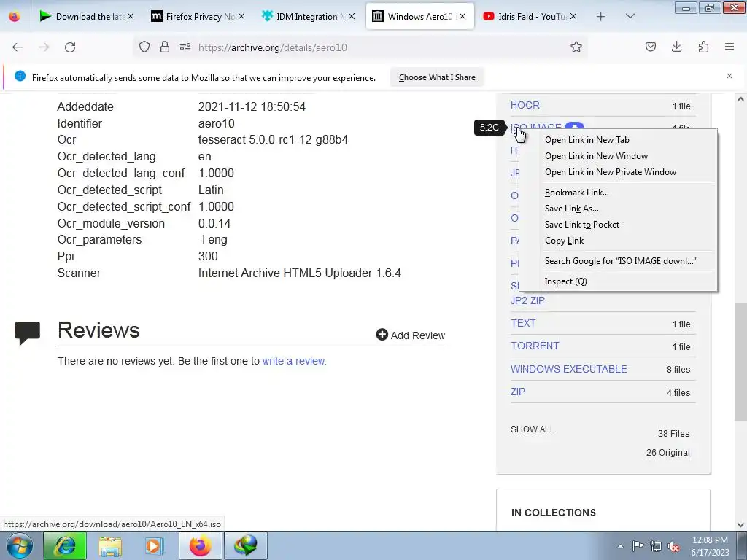The width and height of the screenshot is (747, 560).
Task: Close the Firefox Privacy Notice tab
Action: [241, 17]
